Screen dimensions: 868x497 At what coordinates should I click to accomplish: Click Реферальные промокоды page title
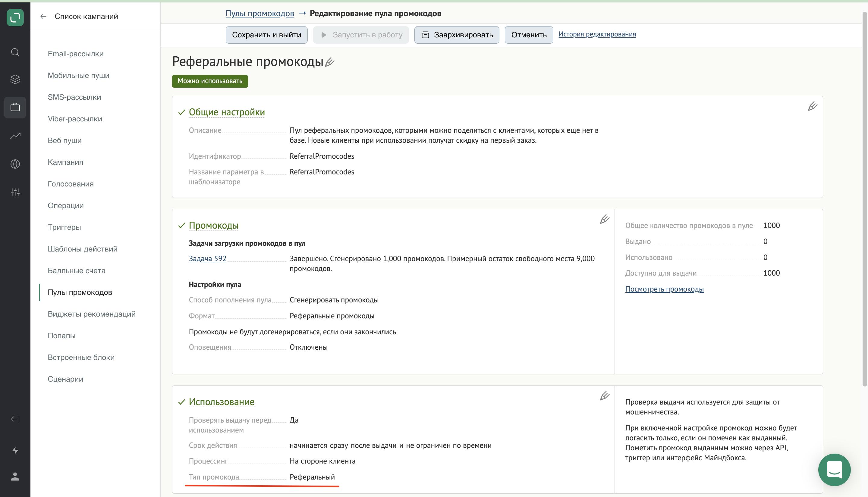coord(247,62)
